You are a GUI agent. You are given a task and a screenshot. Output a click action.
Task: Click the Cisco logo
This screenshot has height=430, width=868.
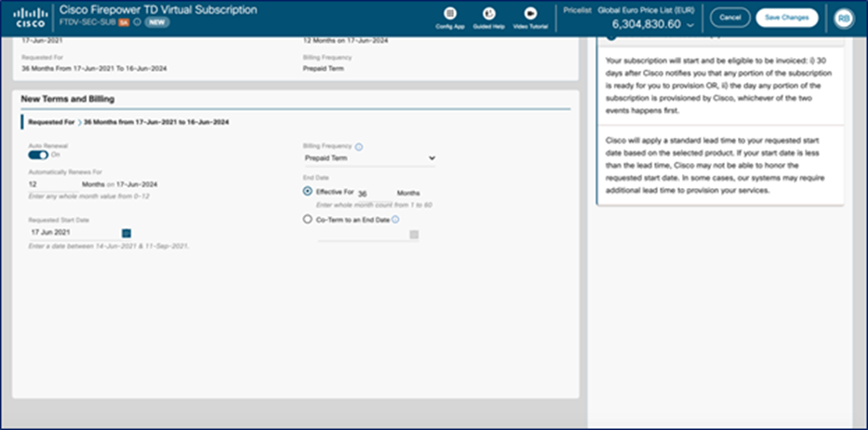[33, 18]
